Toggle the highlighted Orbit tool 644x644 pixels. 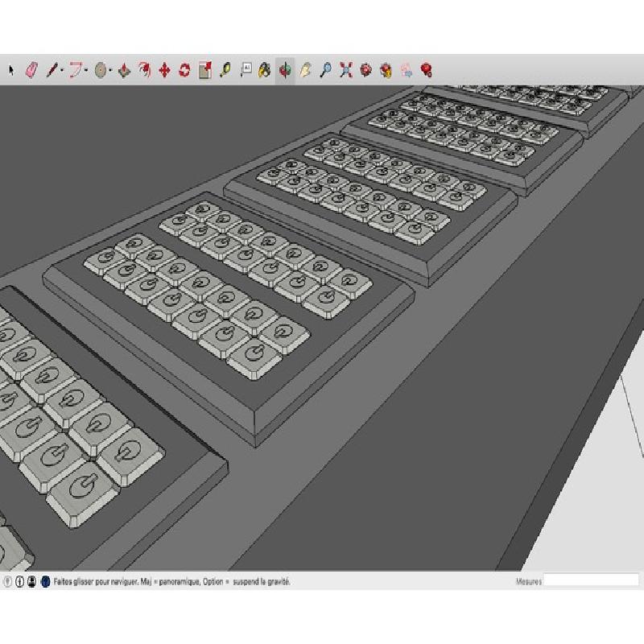point(285,71)
